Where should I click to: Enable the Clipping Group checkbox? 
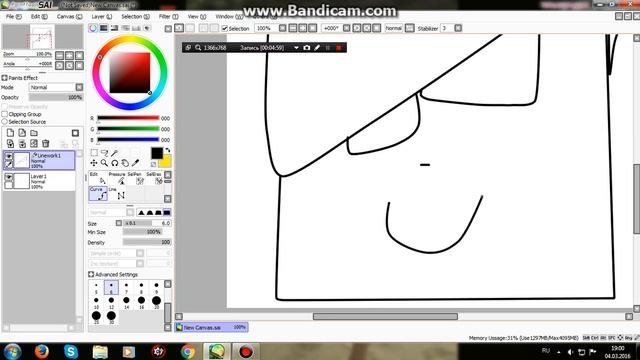tap(5, 114)
